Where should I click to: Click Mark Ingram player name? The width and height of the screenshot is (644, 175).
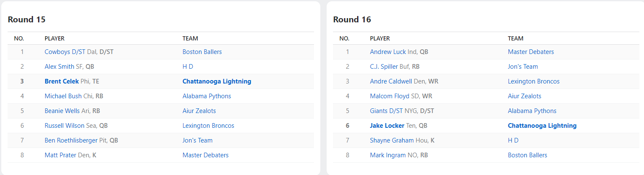click(387, 155)
